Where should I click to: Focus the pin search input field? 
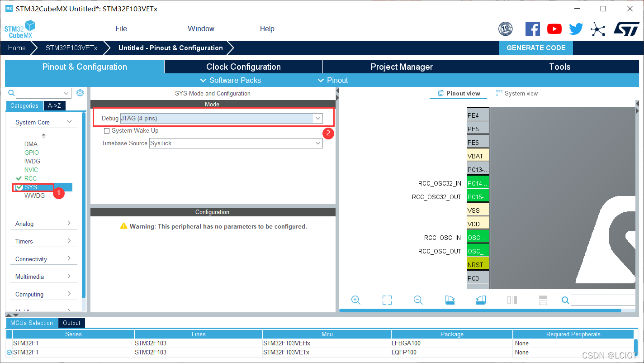coord(603,300)
